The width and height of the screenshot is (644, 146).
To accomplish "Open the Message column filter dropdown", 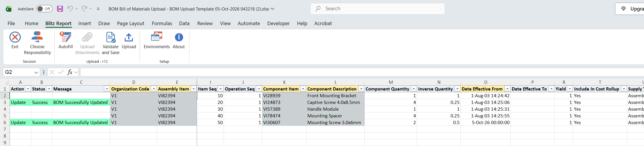I will click(107, 89).
